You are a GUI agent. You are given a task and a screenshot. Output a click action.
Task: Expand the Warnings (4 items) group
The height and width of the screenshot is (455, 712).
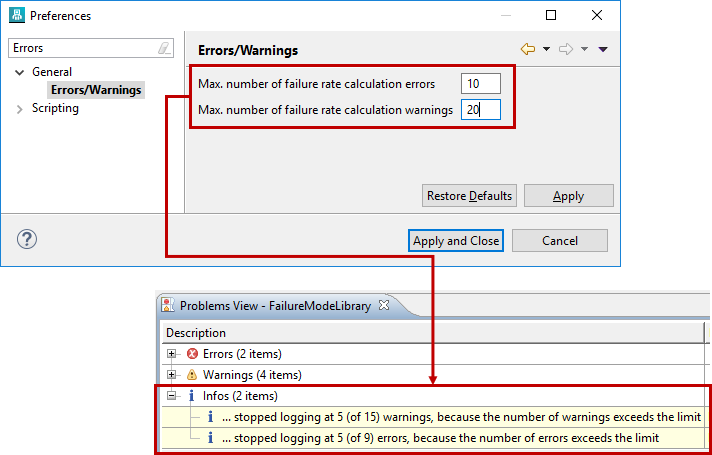[172, 375]
